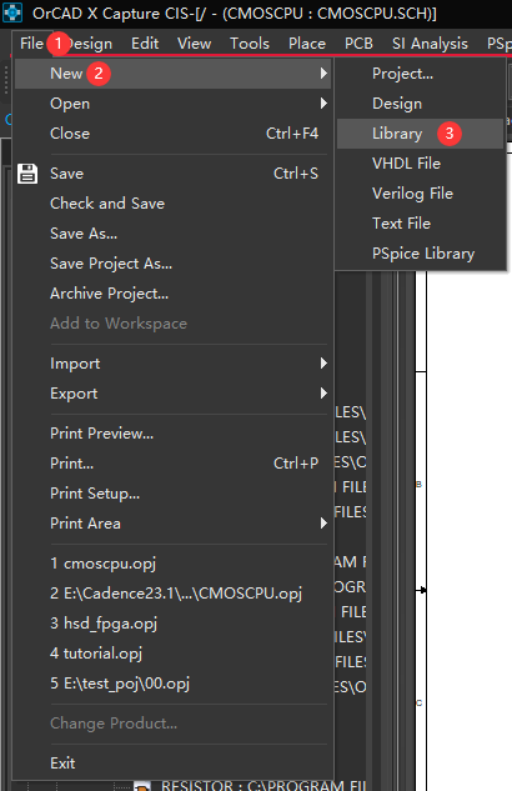Viewport: 513px width, 792px height.
Task: Click Check and Save
Action: (x=107, y=204)
